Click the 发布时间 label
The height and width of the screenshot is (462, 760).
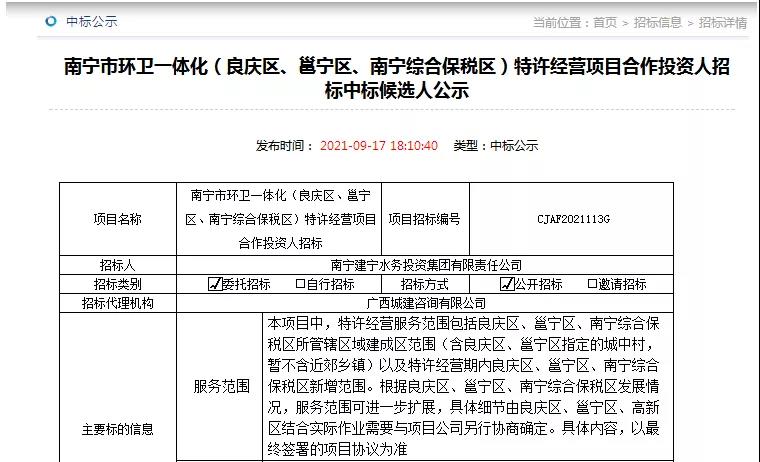285,145
